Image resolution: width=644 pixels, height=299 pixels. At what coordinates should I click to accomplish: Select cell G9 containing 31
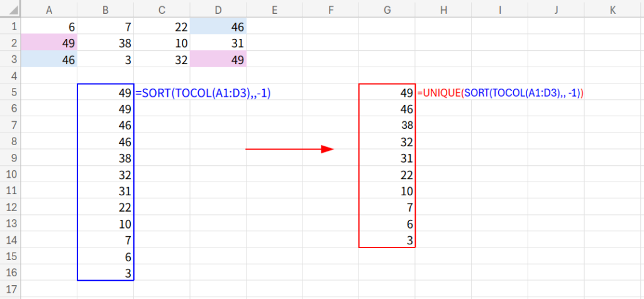point(387,159)
